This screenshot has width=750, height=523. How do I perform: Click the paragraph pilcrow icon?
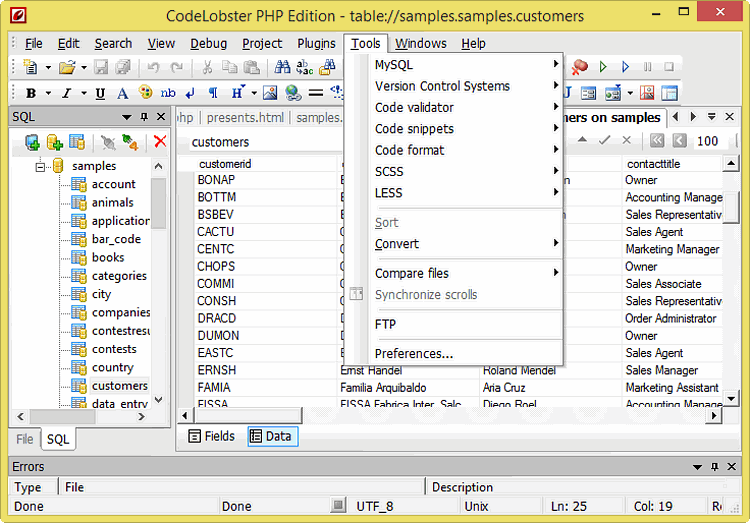point(213,93)
